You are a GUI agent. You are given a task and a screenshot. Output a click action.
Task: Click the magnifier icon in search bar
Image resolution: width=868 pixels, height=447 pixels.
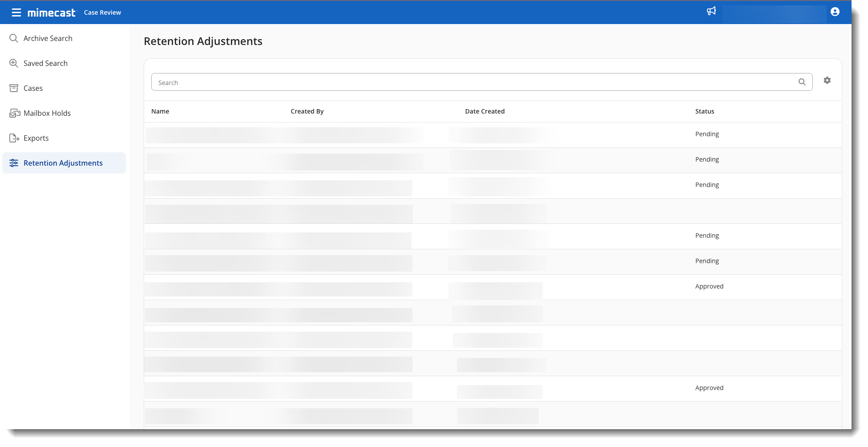(802, 82)
